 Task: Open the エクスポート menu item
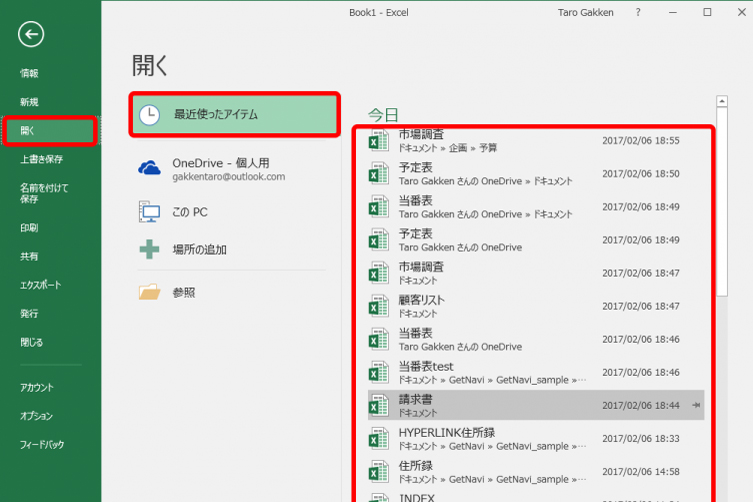coord(40,285)
